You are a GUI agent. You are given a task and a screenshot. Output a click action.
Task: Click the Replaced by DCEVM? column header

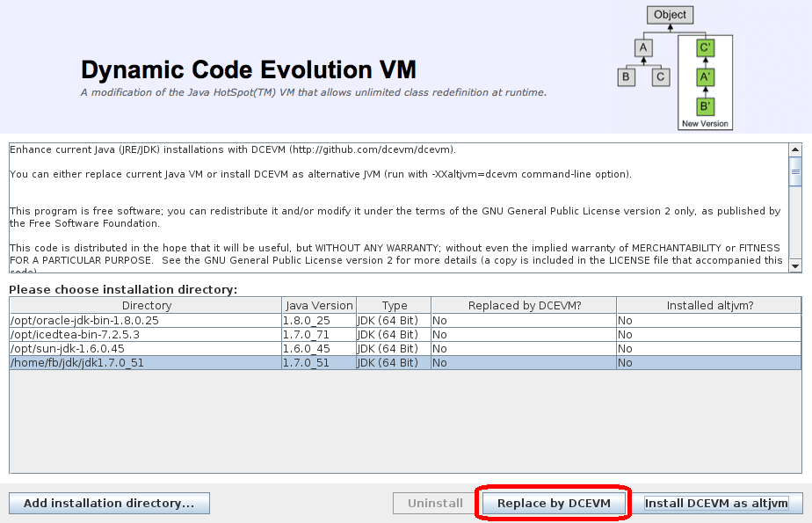pyautogui.click(x=524, y=306)
